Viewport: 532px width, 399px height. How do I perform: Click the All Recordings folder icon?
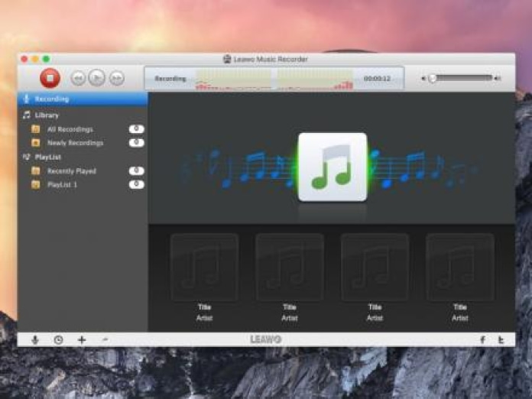(36, 129)
